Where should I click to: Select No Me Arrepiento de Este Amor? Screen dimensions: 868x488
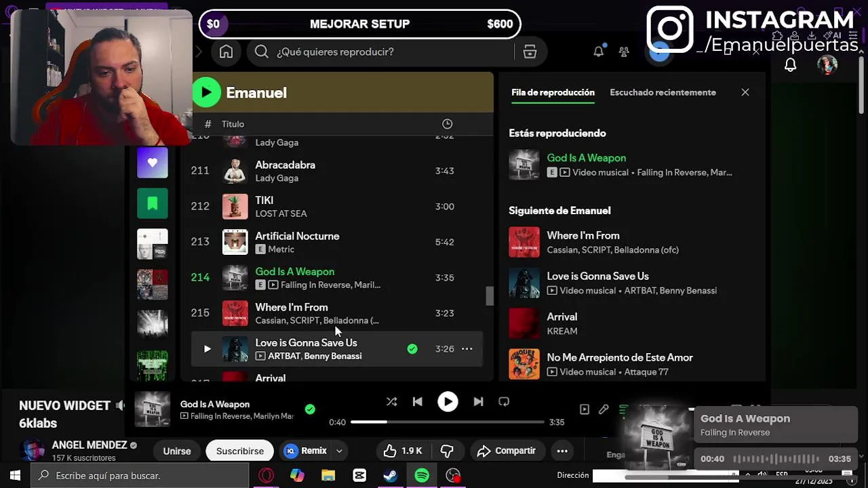point(631,364)
